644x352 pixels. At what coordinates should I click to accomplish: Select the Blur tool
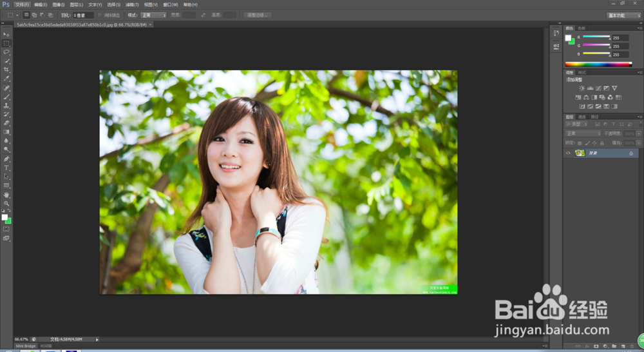pos(6,141)
